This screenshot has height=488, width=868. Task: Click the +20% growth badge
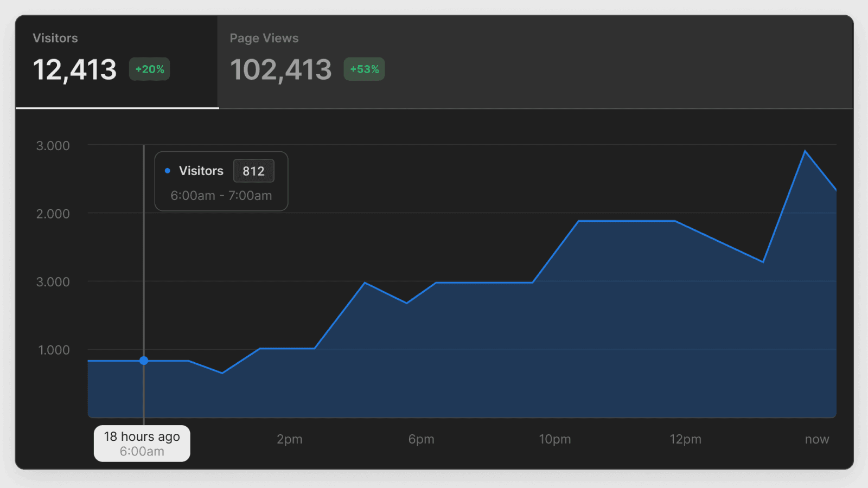click(x=149, y=69)
